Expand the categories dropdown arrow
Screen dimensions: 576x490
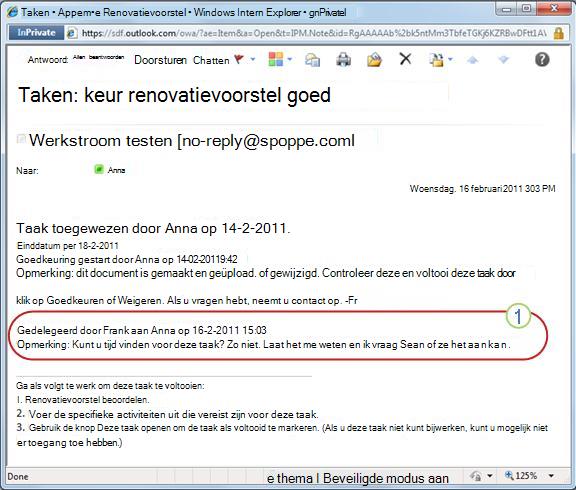pos(289,59)
